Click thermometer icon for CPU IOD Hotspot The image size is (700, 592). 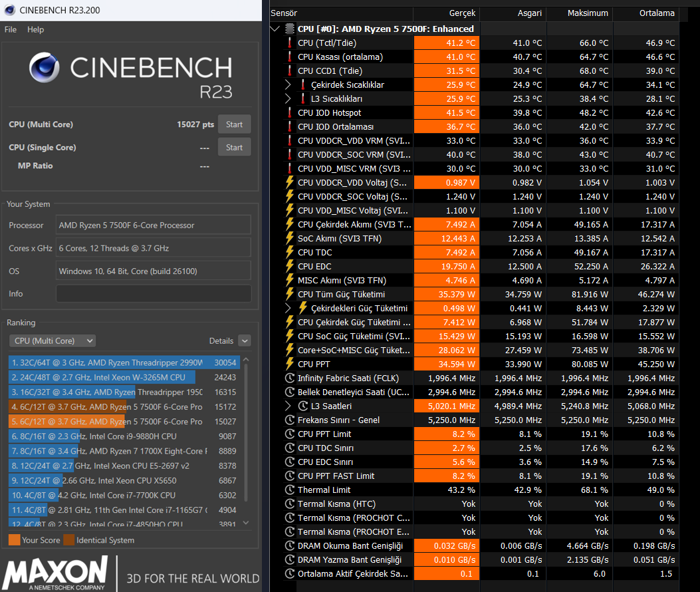(290, 112)
